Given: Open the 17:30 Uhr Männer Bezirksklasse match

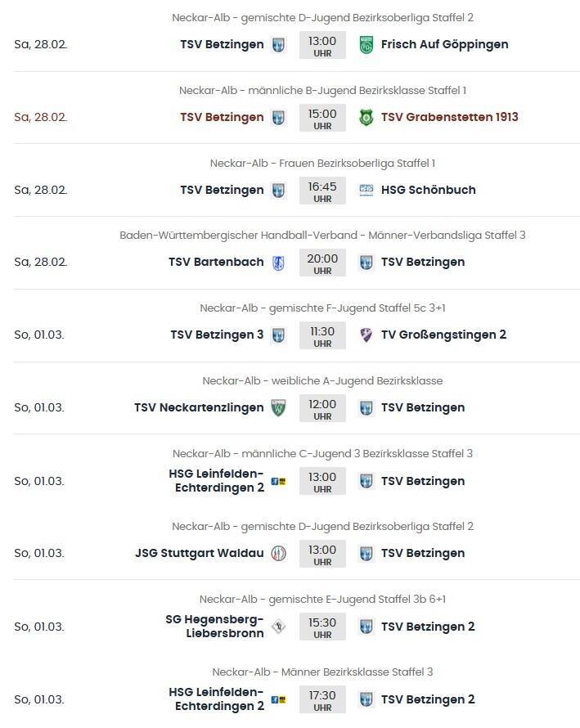Looking at the screenshot, I should coord(322,699).
